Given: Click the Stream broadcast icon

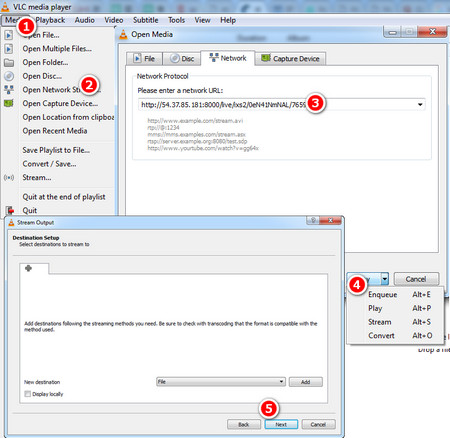Looking at the screenshot, I should pyautogui.click(x=9, y=178).
